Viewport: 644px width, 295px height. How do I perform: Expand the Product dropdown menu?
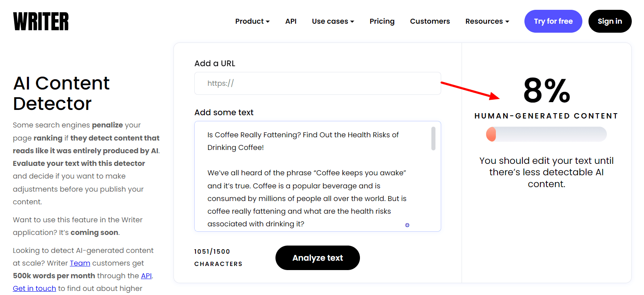click(x=252, y=21)
